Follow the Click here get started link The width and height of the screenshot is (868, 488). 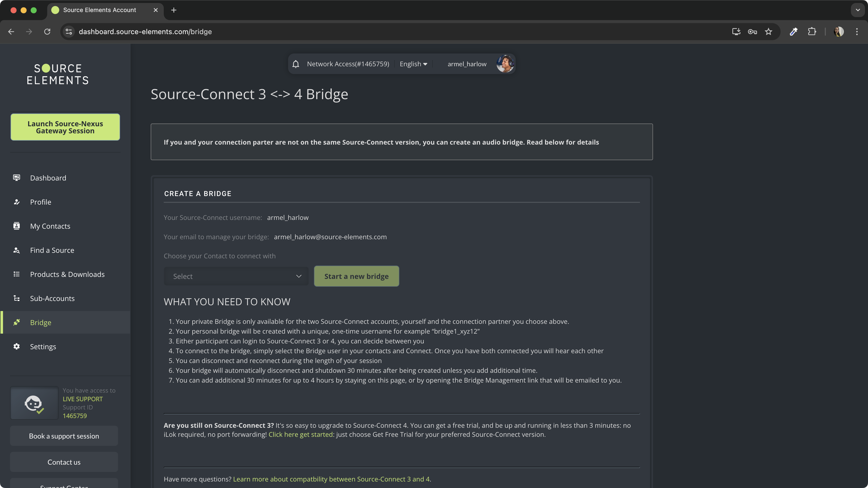click(x=300, y=435)
